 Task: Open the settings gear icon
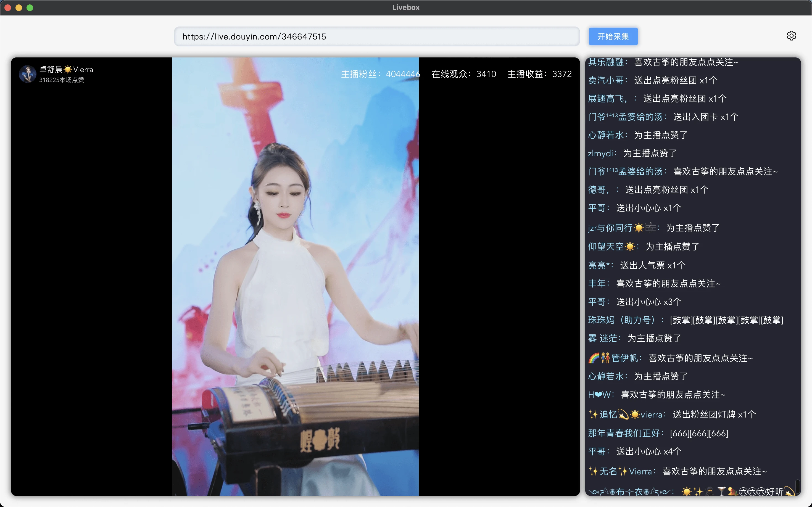[x=791, y=36]
